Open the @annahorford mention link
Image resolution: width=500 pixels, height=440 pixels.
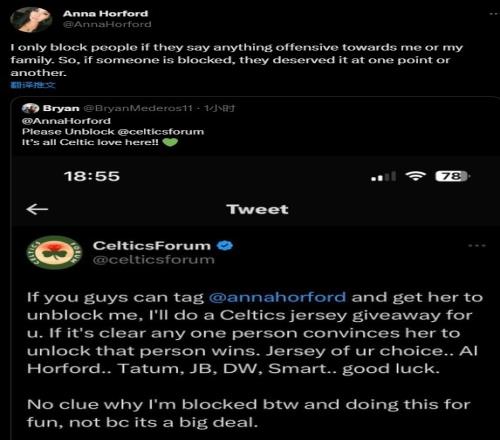[x=277, y=297]
